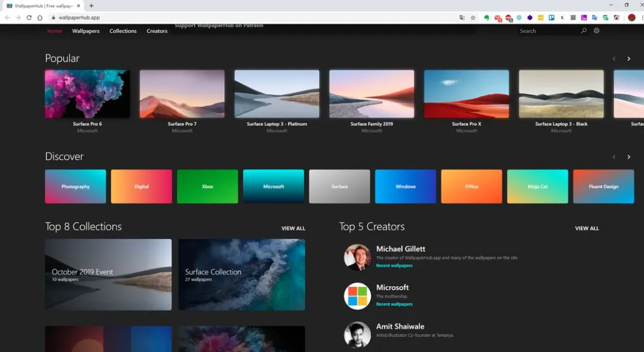
Task: Open the Wallpapers nav item
Action: point(86,31)
